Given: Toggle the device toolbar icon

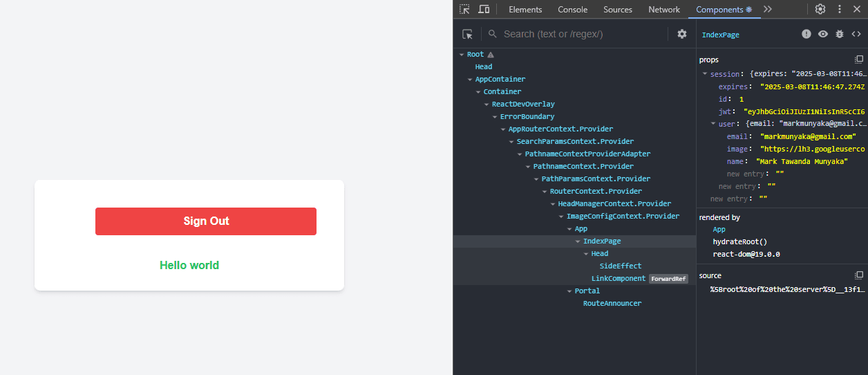Looking at the screenshot, I should tap(484, 9).
